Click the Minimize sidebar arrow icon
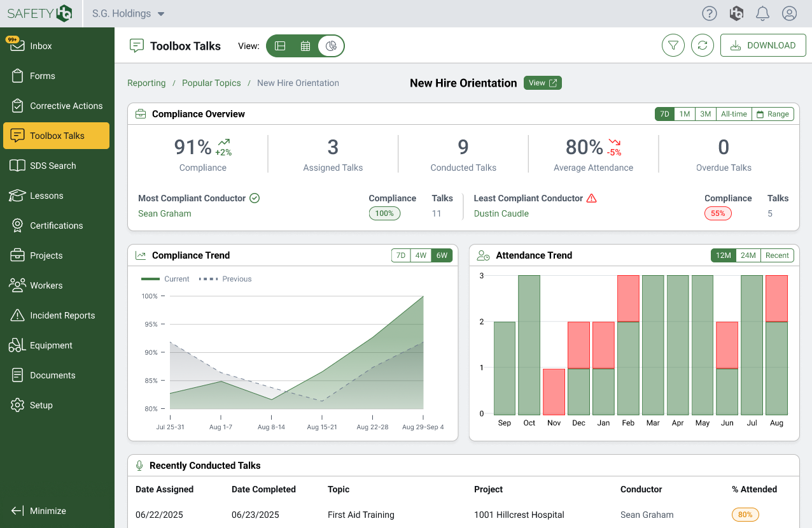This screenshot has height=528, width=812. pyautogui.click(x=17, y=511)
